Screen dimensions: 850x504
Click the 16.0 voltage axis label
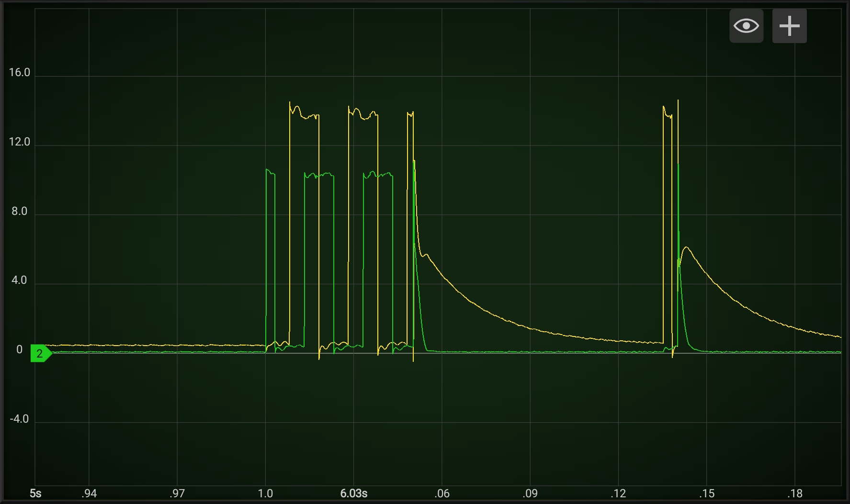click(19, 72)
